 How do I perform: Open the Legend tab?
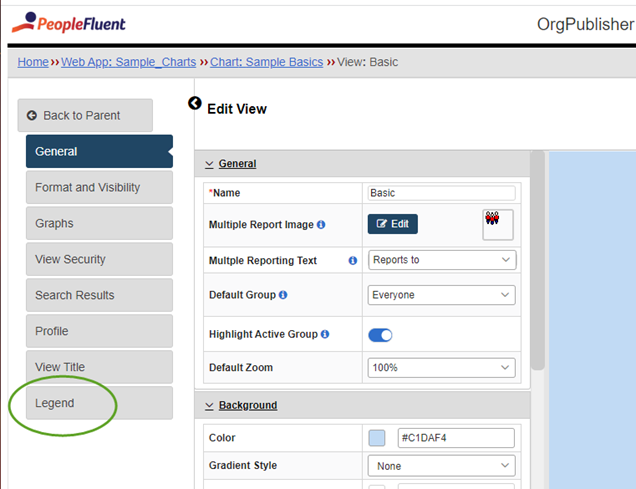pyautogui.click(x=99, y=403)
